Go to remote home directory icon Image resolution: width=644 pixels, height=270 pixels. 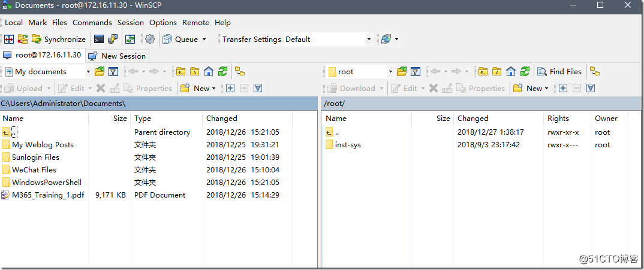[511, 72]
